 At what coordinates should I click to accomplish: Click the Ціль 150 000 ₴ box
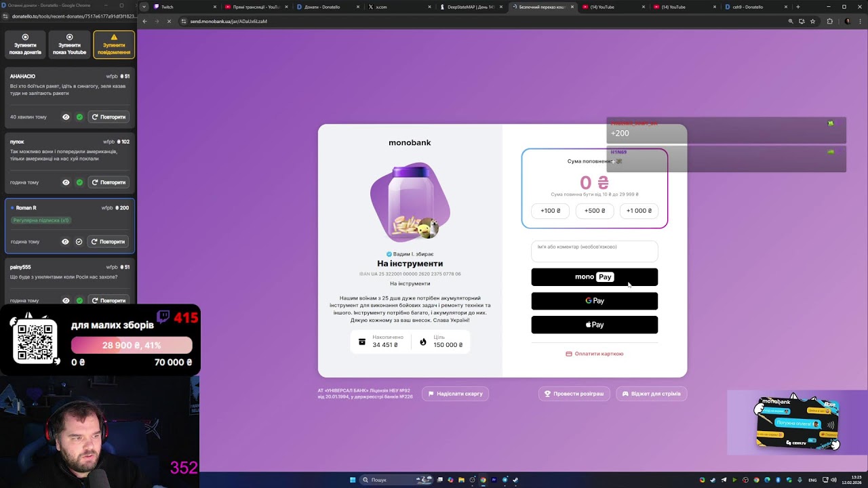point(441,342)
